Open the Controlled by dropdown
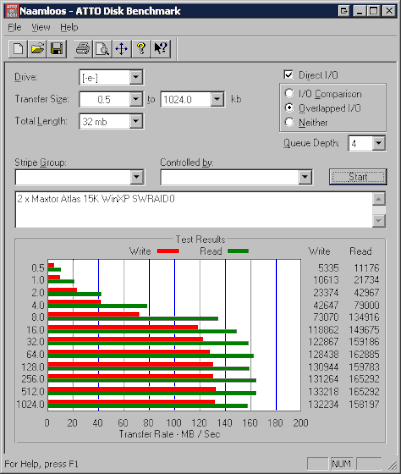Viewport: 401px width, 474px height. [x=305, y=177]
